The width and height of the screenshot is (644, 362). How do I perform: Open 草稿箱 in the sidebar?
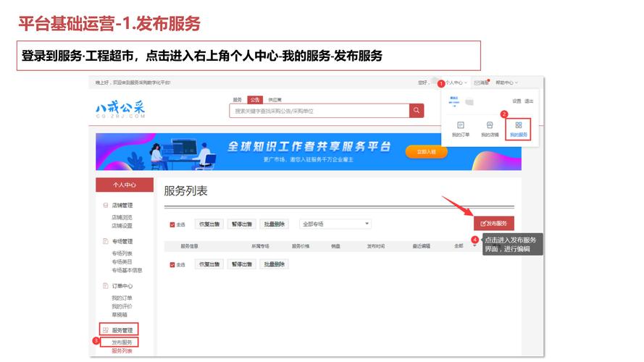(x=120, y=315)
